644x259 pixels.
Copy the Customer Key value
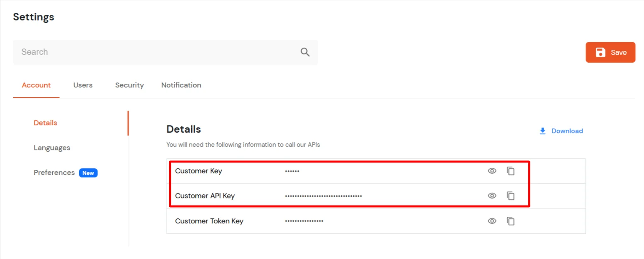pyautogui.click(x=510, y=171)
